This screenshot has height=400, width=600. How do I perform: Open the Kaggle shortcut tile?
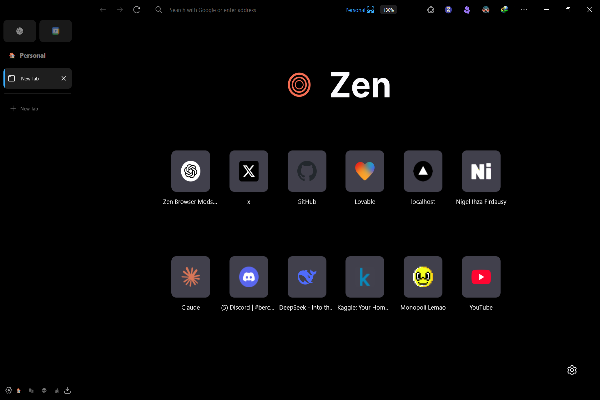[x=365, y=277]
